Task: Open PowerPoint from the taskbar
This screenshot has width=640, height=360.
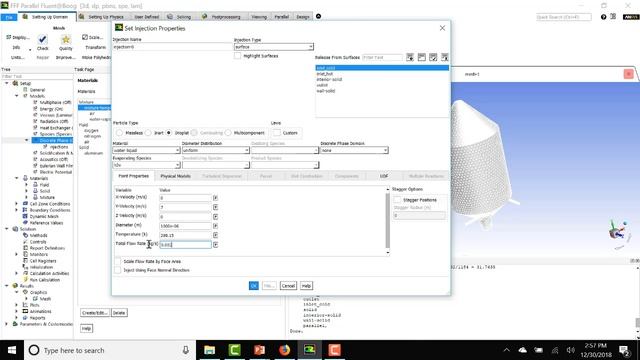Action: click(259, 350)
